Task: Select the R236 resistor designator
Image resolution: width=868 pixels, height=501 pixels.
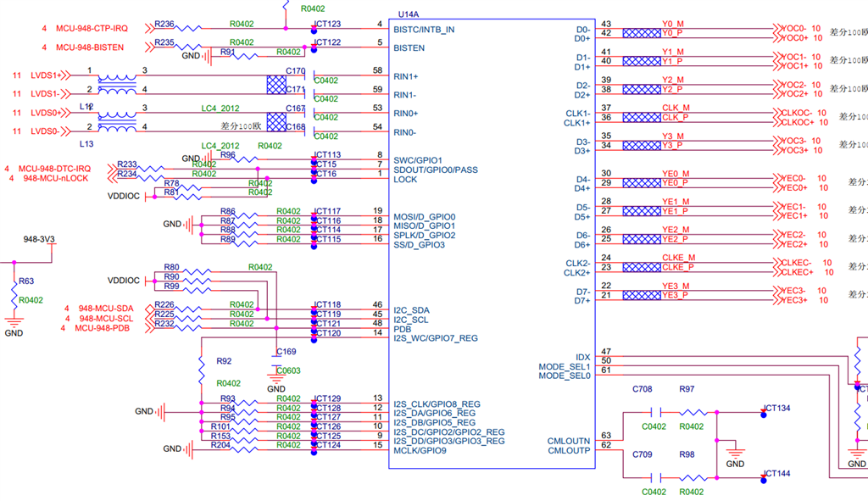Action: tap(164, 24)
